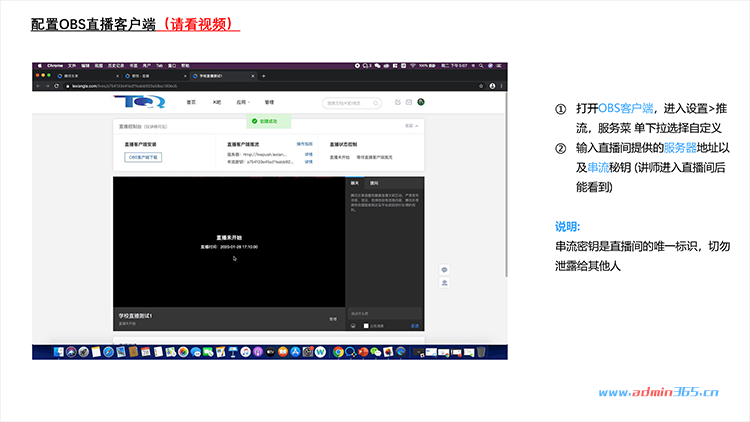Open Finder from the Dock
This screenshot has width=750, height=422.
(x=58, y=352)
